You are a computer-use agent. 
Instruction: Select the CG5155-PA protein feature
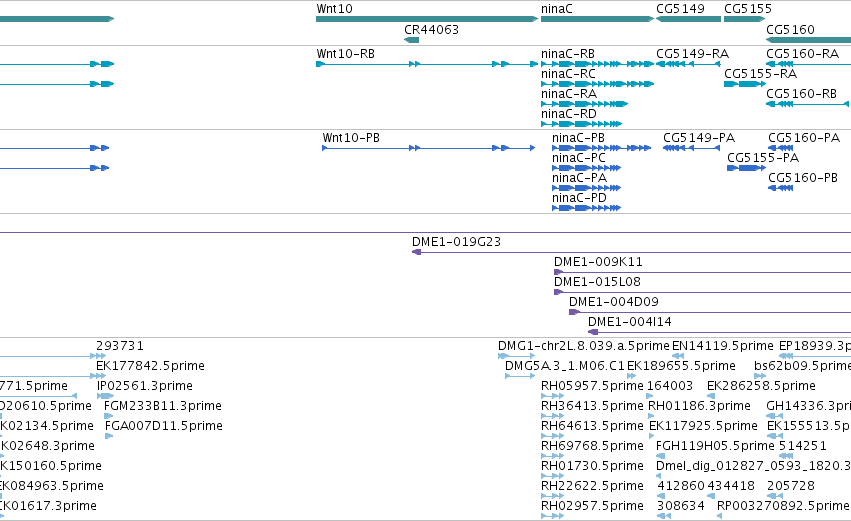coord(746,168)
